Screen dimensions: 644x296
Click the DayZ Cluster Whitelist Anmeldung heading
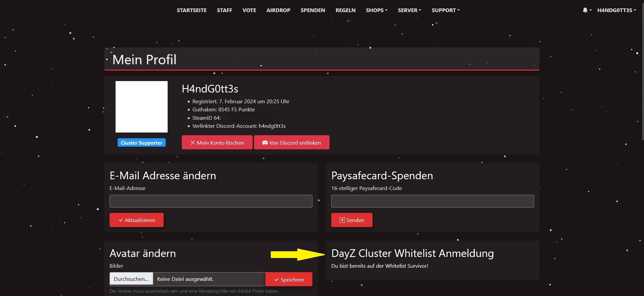413,253
